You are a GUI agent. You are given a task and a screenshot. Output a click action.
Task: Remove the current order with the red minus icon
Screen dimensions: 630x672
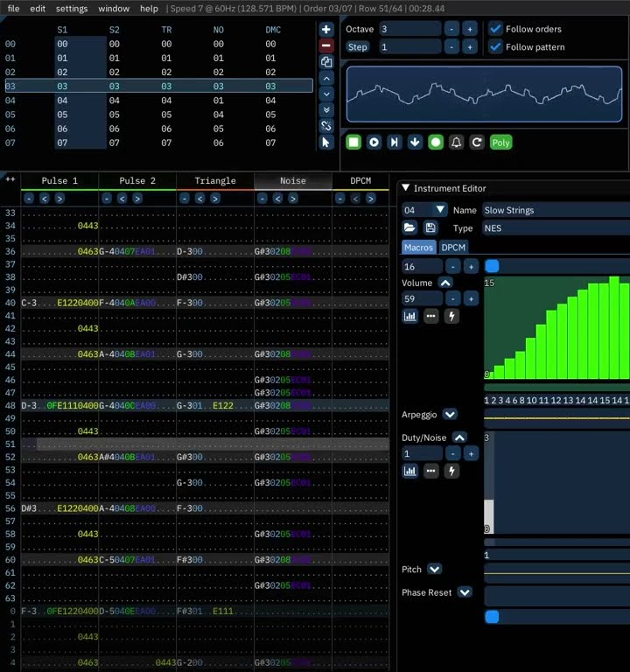coord(326,45)
